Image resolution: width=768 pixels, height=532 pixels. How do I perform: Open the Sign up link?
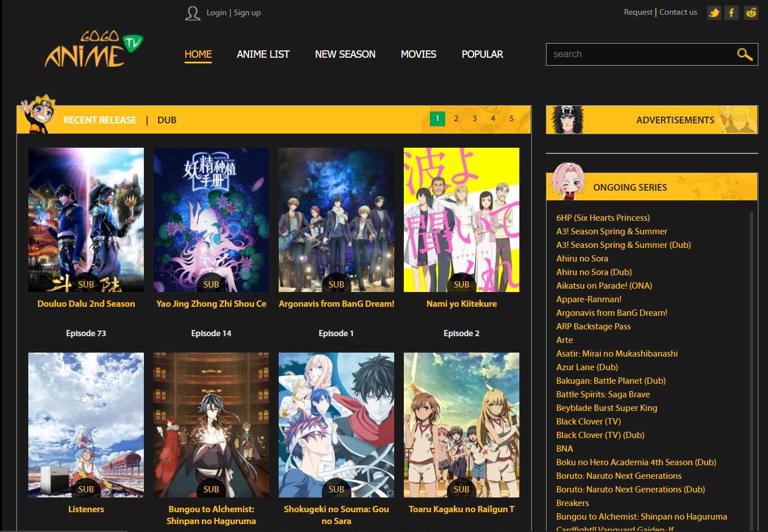(248, 12)
